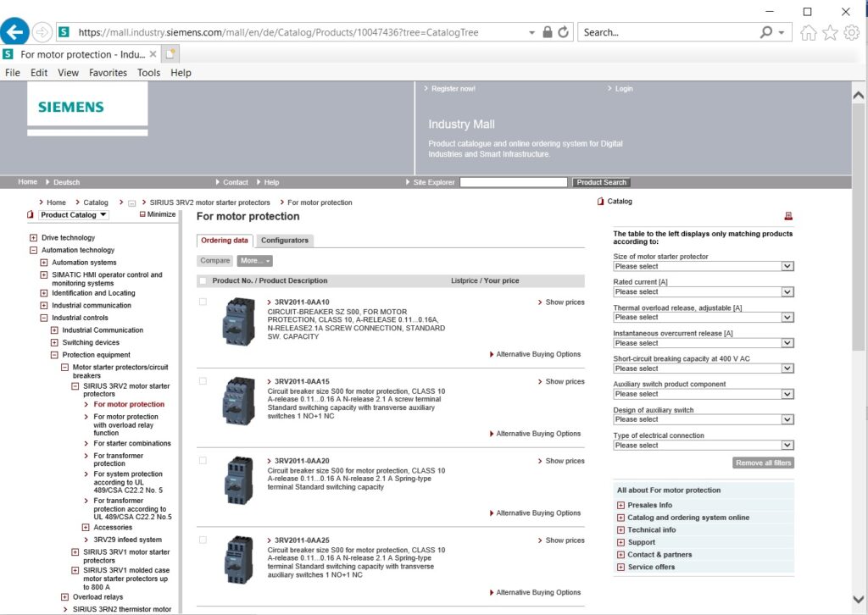Open the Tools menu
Screen dimensions: 868x615
tap(148, 73)
